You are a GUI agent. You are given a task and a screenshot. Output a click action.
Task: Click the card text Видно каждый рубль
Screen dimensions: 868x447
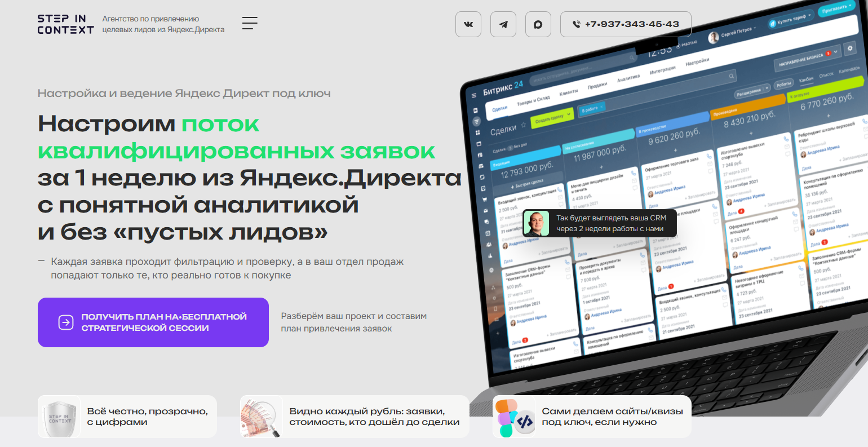374,417
